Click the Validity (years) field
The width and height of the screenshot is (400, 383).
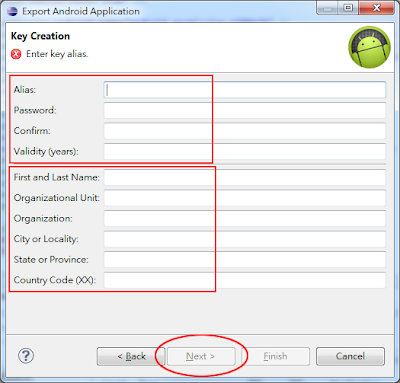pos(245,152)
